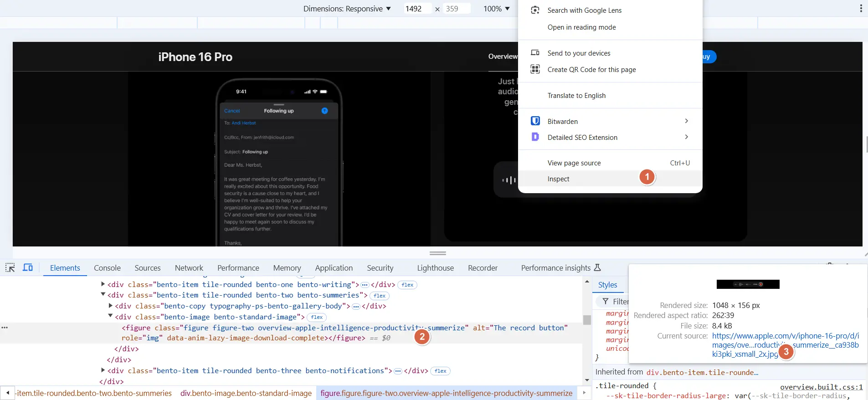
Task: Open the Bitwarden submenu entry
Action: click(x=610, y=121)
